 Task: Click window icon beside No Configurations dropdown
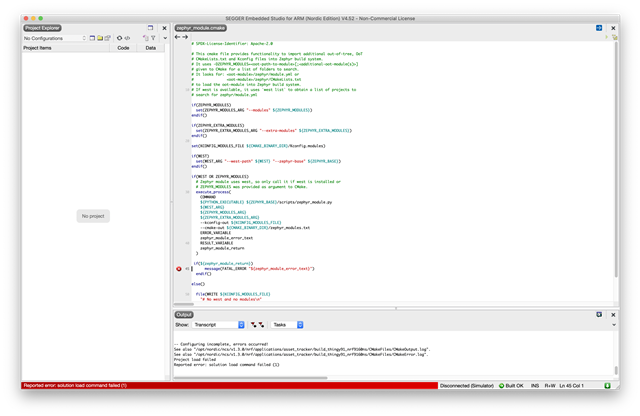point(92,38)
